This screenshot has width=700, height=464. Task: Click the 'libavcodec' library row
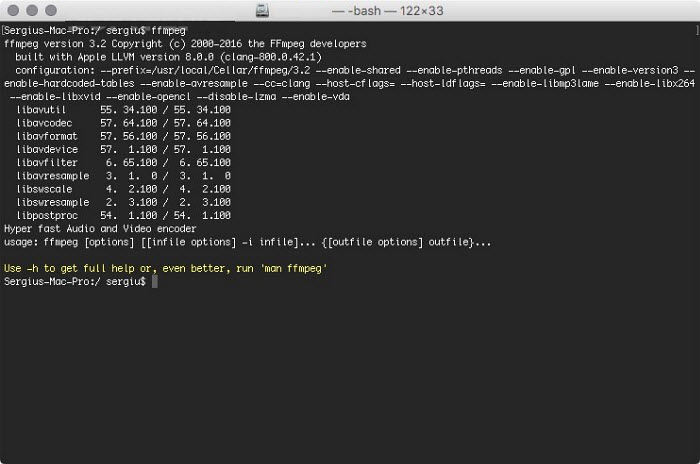coord(124,123)
